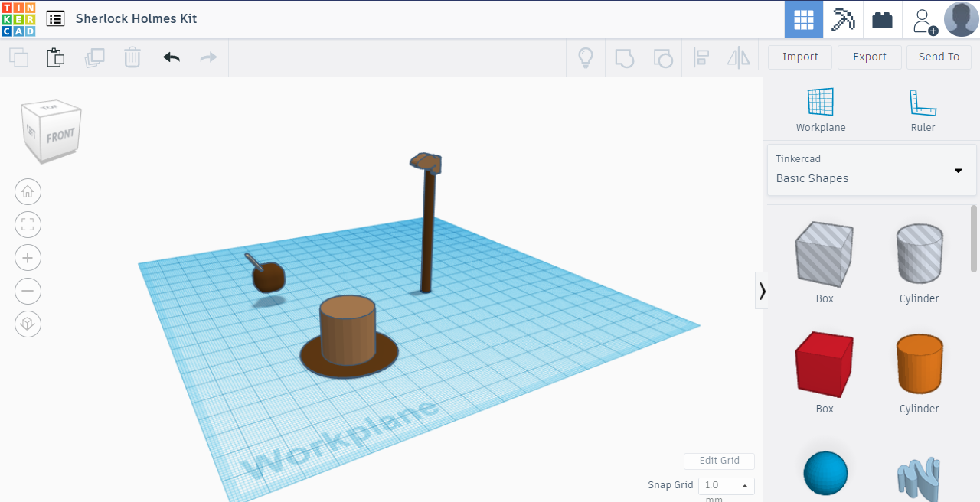Image resolution: width=980 pixels, height=502 pixels.
Task: Click the Export button
Action: pyautogui.click(x=870, y=57)
